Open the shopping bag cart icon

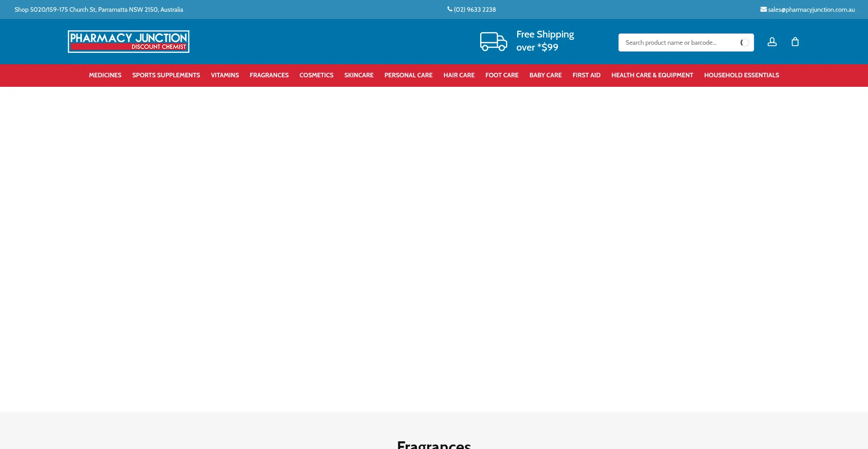click(795, 42)
